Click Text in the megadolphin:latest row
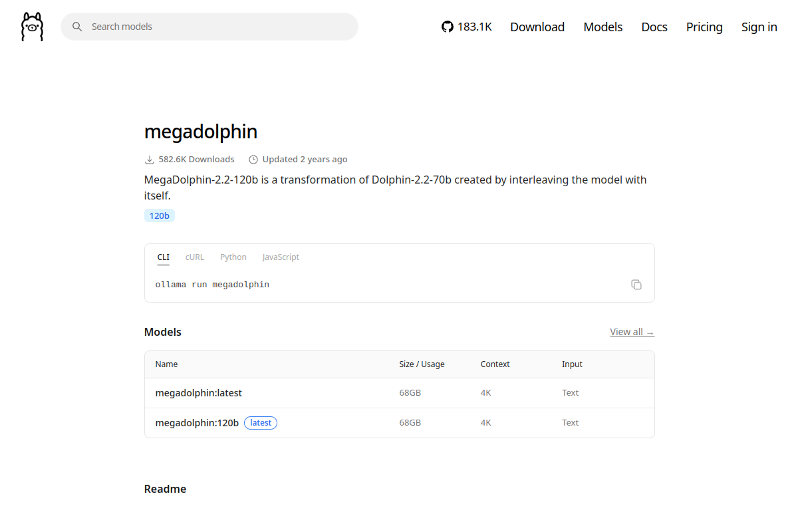Image resolution: width=798 pixels, height=532 pixels. pyautogui.click(x=570, y=393)
